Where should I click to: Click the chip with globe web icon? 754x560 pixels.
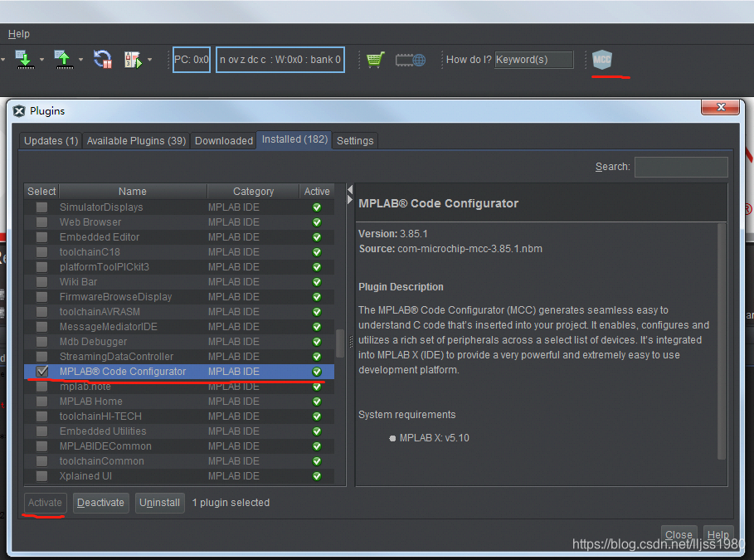(411, 60)
